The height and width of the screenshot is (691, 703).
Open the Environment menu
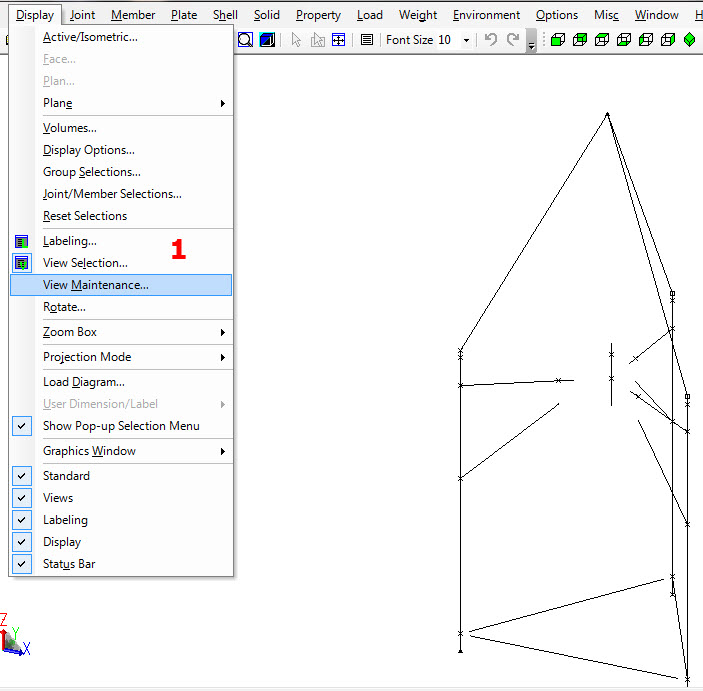point(486,15)
